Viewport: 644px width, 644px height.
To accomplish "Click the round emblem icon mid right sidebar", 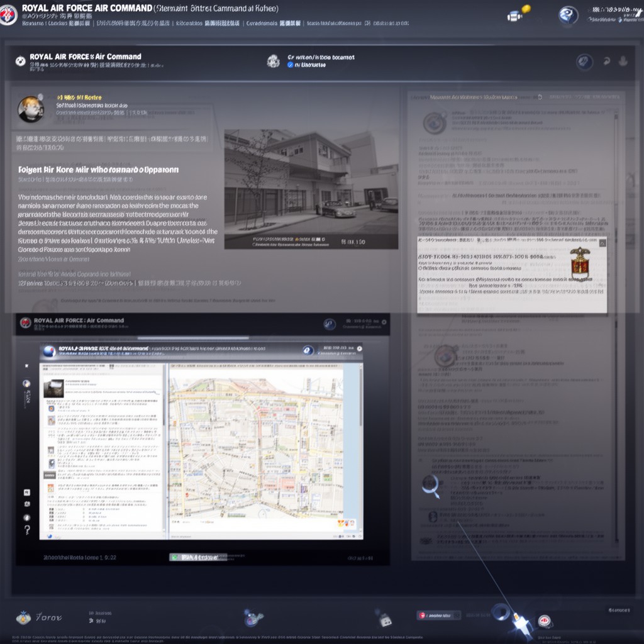I will click(446, 355).
